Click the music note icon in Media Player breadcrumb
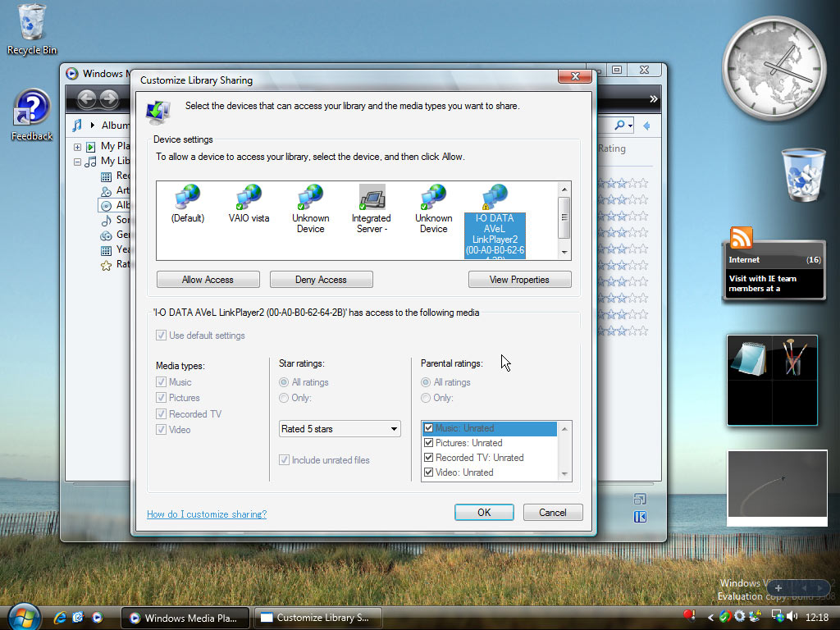The height and width of the screenshot is (630, 840). click(77, 126)
